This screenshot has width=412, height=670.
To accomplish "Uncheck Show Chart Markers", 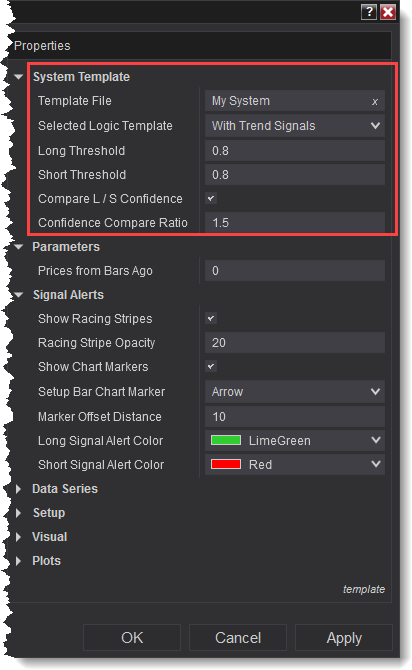I will pyautogui.click(x=211, y=366).
